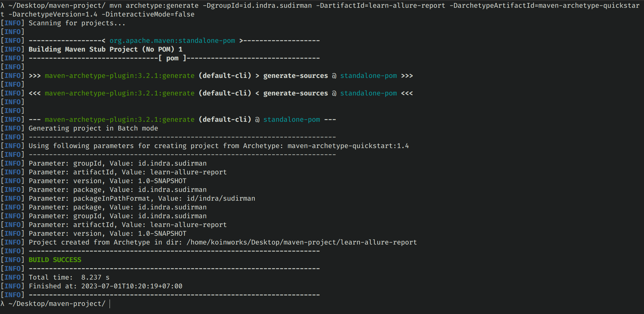Click the command prompt cursor at the bottom
This screenshot has width=644, height=314.
tap(110, 304)
